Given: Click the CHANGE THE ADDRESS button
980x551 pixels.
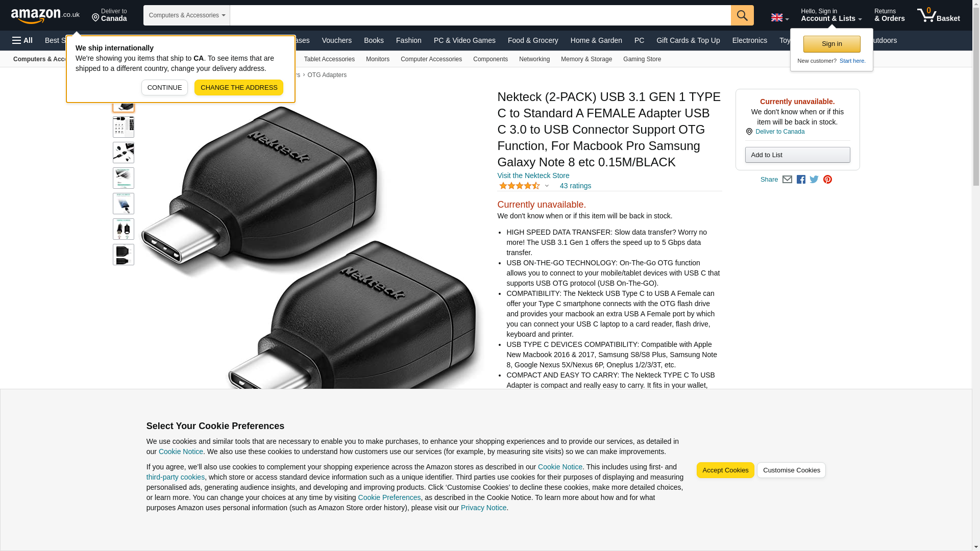Looking at the screenshot, I should pos(239,88).
